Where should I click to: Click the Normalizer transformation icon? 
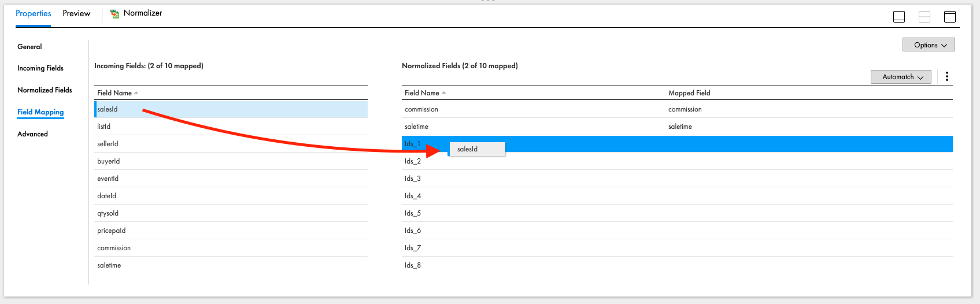[x=114, y=14]
